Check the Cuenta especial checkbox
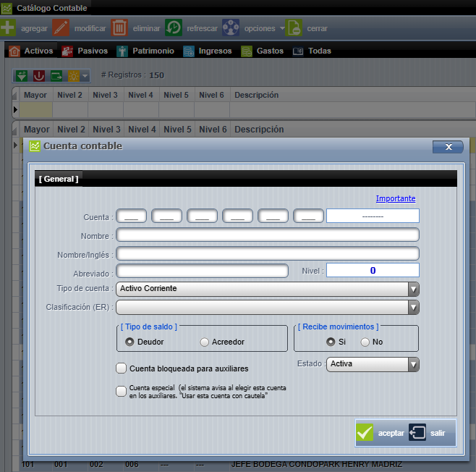 [122, 391]
